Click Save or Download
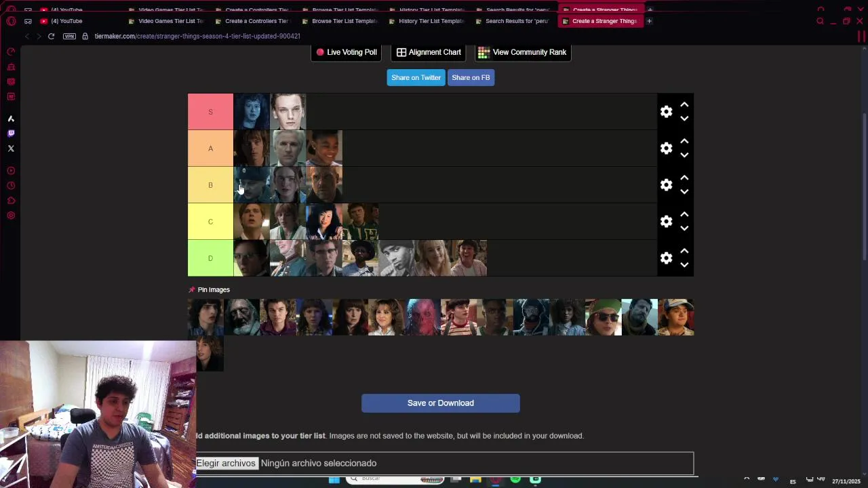Screen dimensions: 868x488 [x=441, y=403]
